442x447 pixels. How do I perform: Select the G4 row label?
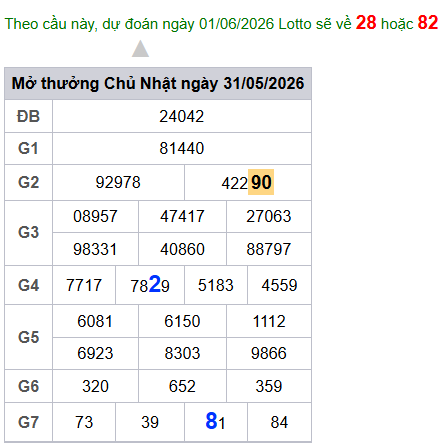pyautogui.click(x=28, y=285)
